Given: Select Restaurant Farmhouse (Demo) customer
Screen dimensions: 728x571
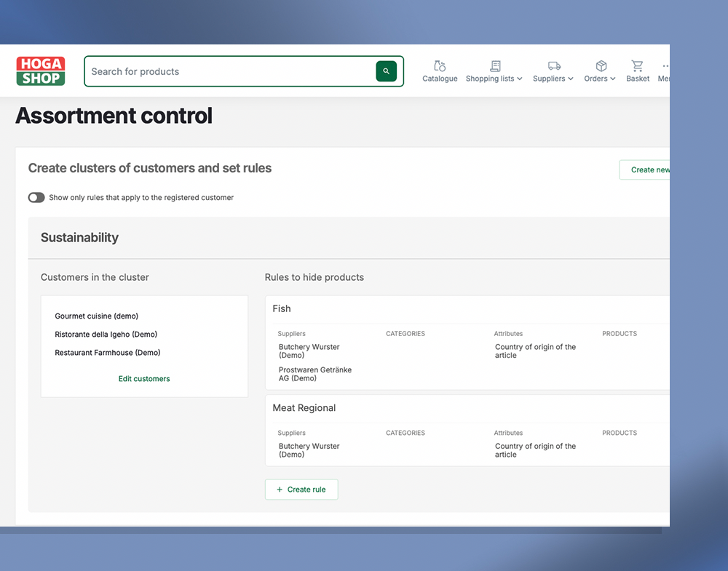Looking at the screenshot, I should (x=107, y=353).
